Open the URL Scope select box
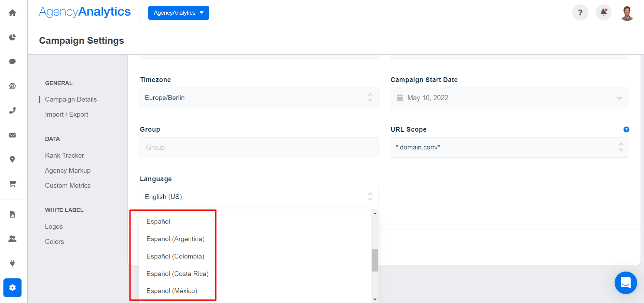 click(x=509, y=147)
